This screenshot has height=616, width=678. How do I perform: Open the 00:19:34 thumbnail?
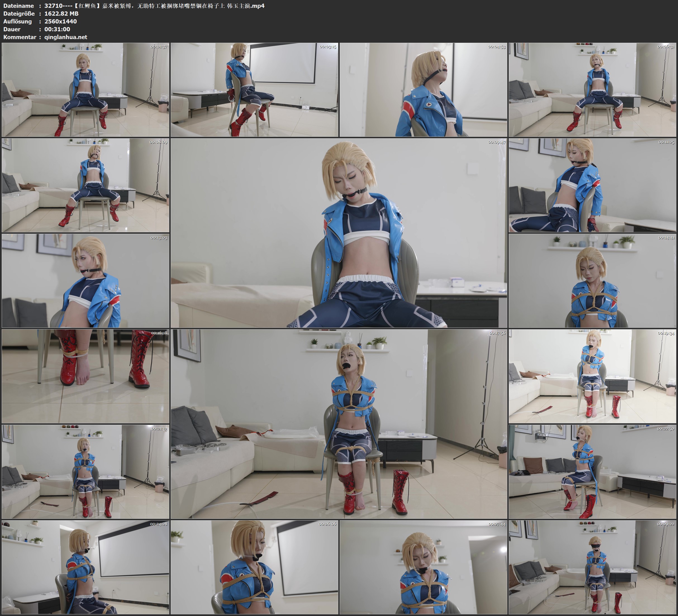click(x=592, y=376)
